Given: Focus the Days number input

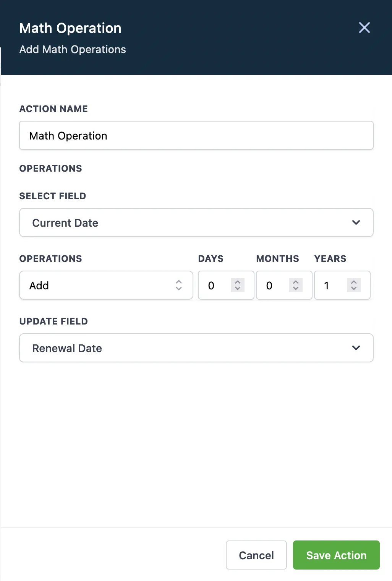Looking at the screenshot, I should 214,286.
